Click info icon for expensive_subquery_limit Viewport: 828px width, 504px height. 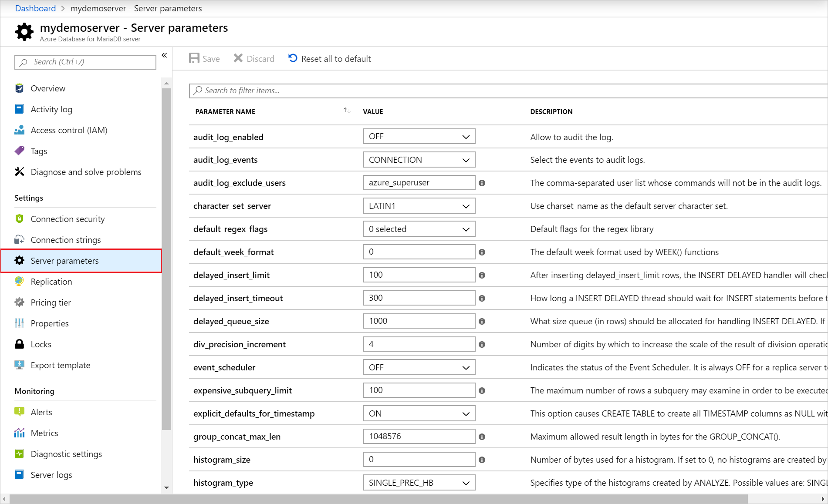482,391
